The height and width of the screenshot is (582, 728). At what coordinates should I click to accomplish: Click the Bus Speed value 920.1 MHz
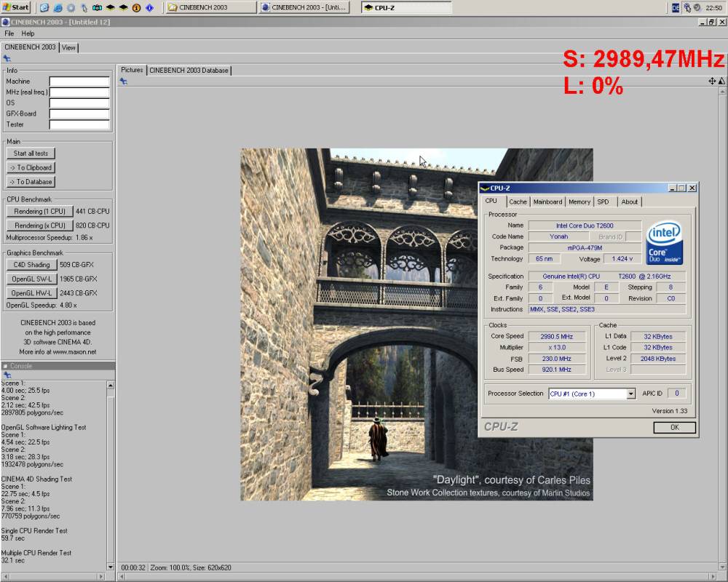tap(556, 370)
